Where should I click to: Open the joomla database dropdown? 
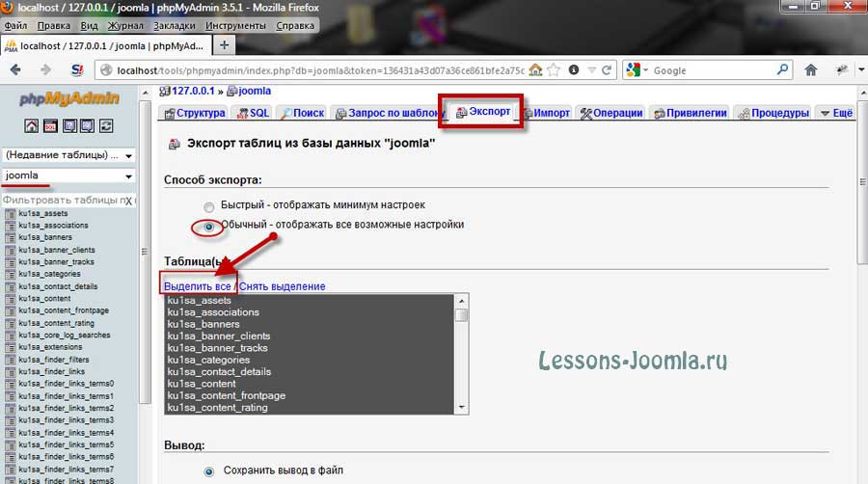click(x=69, y=175)
